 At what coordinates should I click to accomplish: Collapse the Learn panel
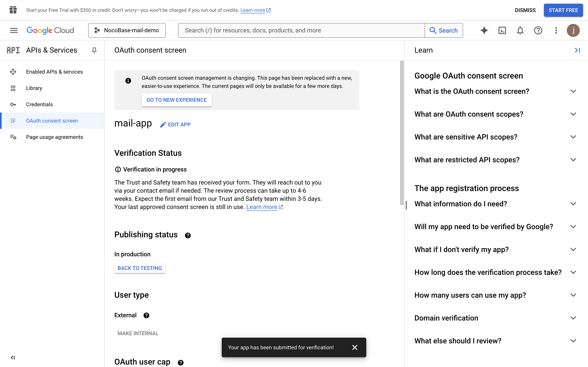(577, 50)
